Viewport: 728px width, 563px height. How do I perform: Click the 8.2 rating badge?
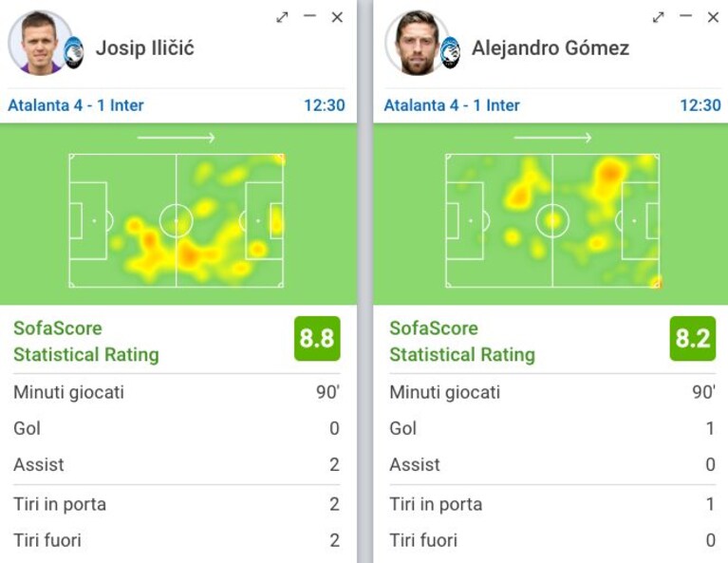693,339
